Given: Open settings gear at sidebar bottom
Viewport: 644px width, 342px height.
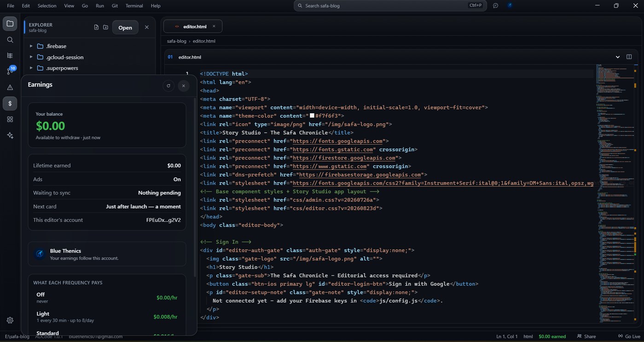Looking at the screenshot, I should 10,320.
